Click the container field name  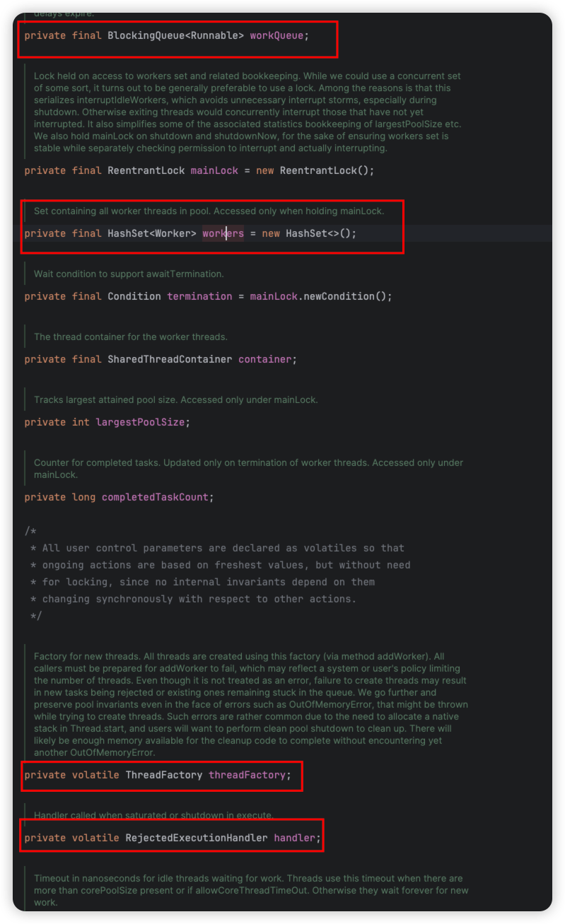264,359
